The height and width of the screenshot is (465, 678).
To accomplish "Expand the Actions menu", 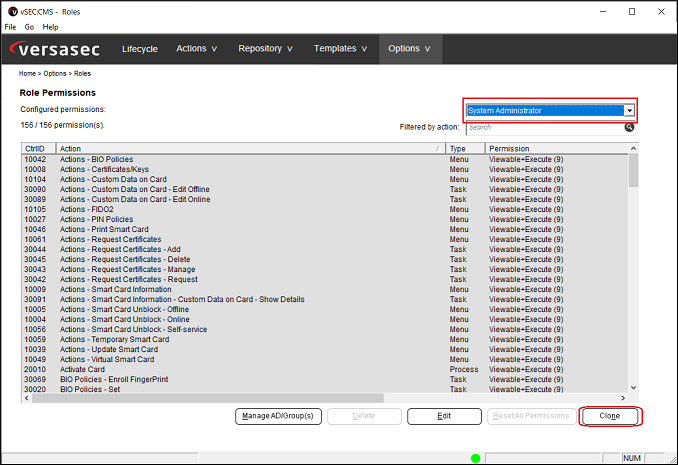I will (196, 48).
